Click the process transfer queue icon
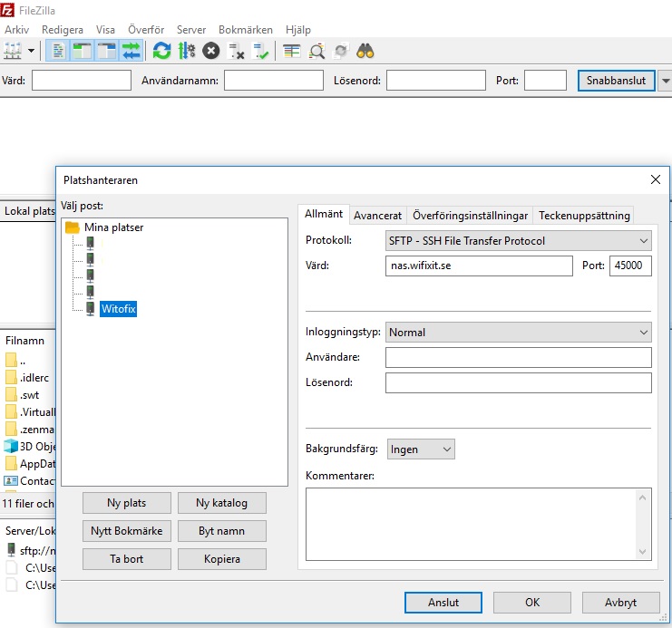This screenshot has height=628, width=672. click(x=186, y=52)
